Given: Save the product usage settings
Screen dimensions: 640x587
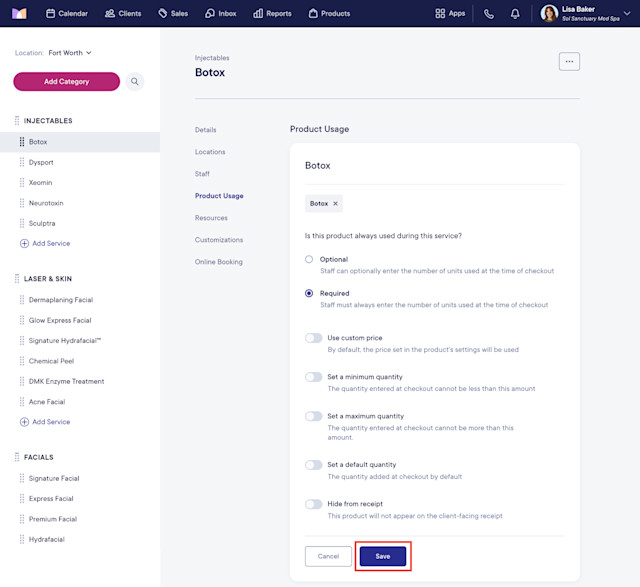Looking at the screenshot, I should [383, 556].
